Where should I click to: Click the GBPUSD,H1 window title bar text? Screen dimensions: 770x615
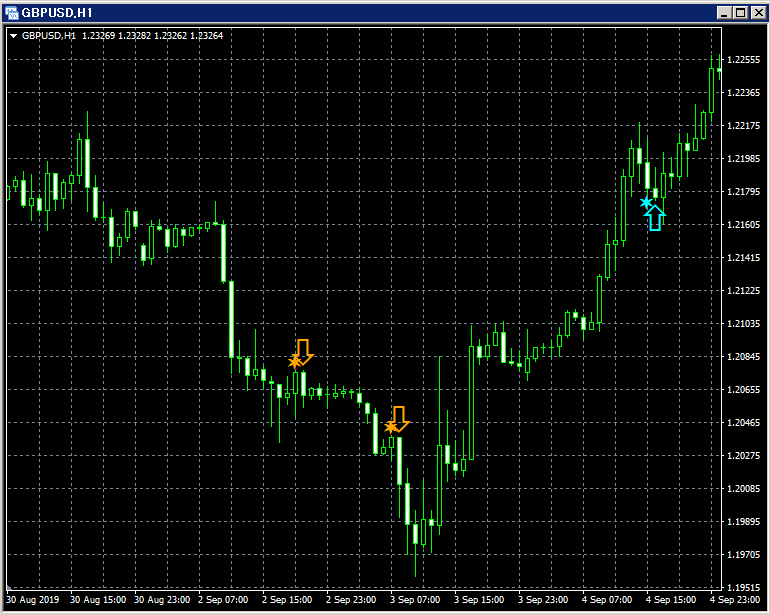pyautogui.click(x=57, y=13)
